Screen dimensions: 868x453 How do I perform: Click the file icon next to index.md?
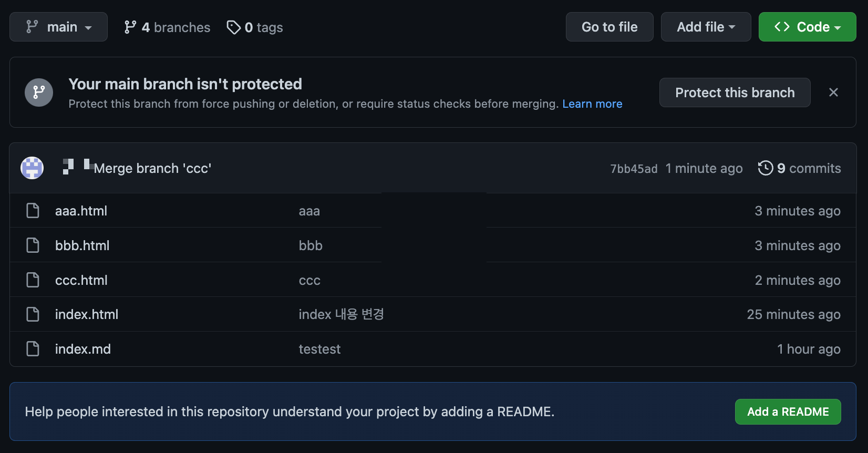coord(33,349)
